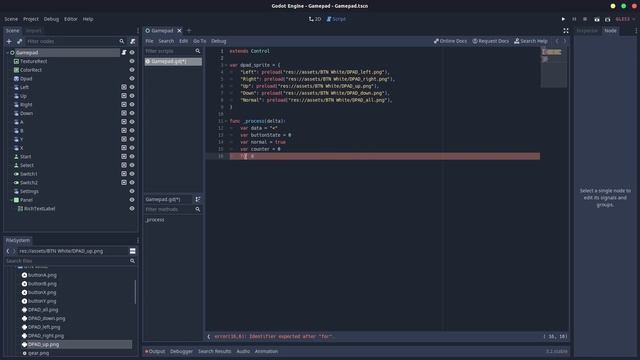Attach script icon beside node filter
640x360 pixels.
pyautogui.click(x=133, y=41)
